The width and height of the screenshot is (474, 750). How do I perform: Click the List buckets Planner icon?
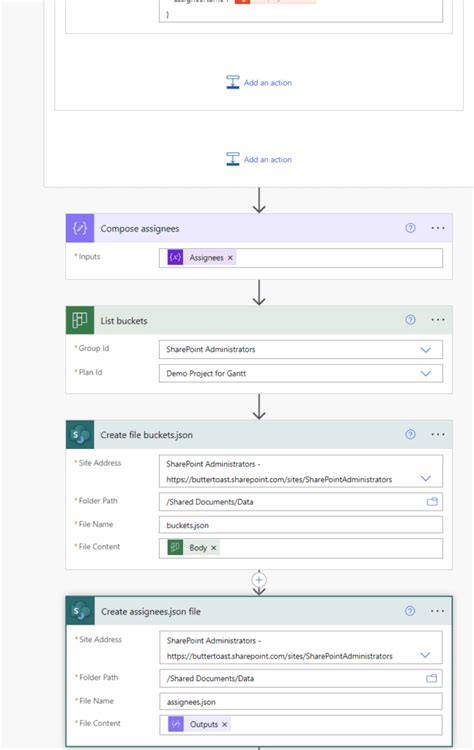pyautogui.click(x=80, y=320)
